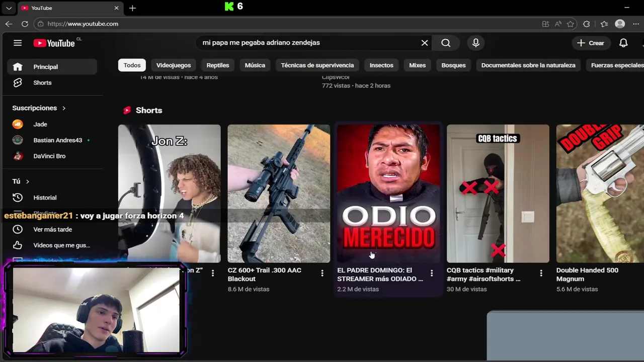
Task: Click title CQB tactics #military #army
Action: [x=484, y=275]
